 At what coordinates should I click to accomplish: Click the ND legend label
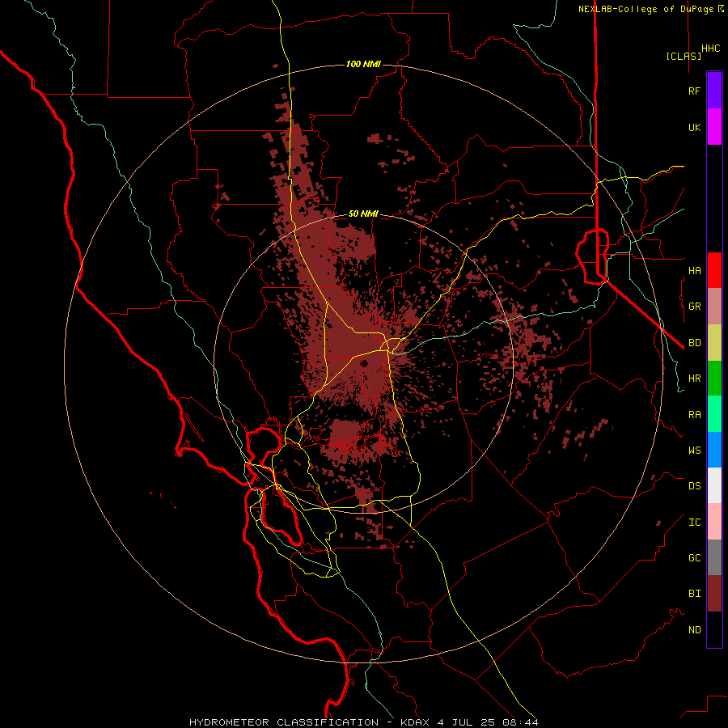click(x=695, y=630)
